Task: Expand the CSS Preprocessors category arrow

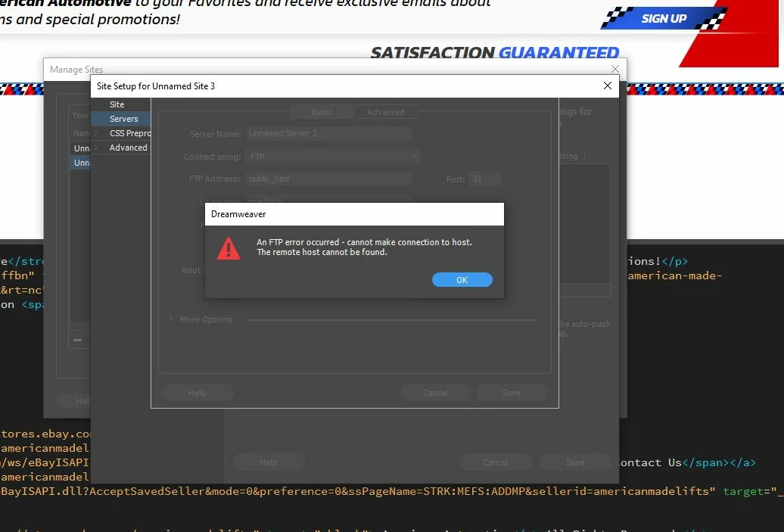Action: [x=96, y=133]
